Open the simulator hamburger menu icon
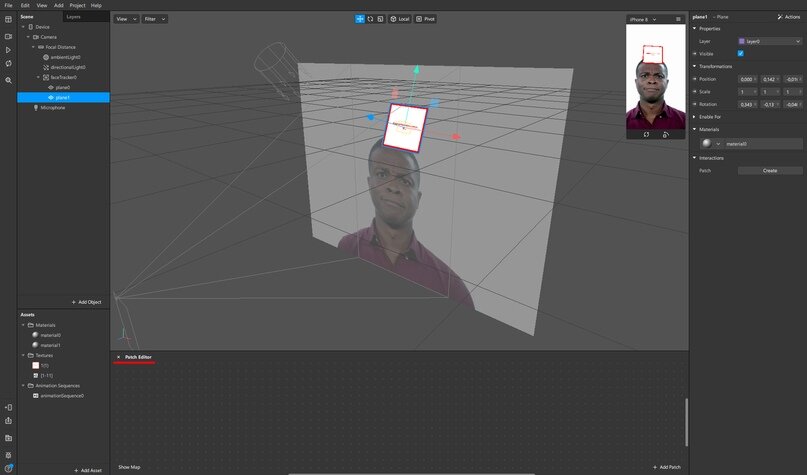 pos(678,19)
